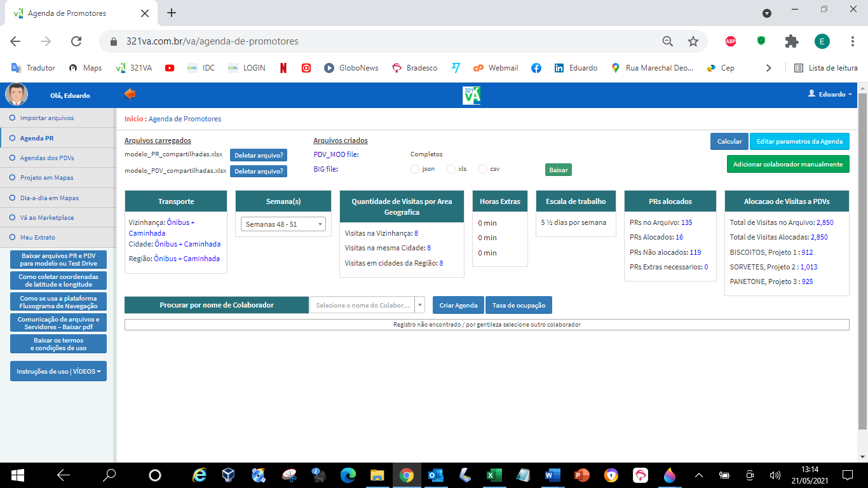
Task: Click Eduardo's profile avatar picture
Action: (x=17, y=95)
